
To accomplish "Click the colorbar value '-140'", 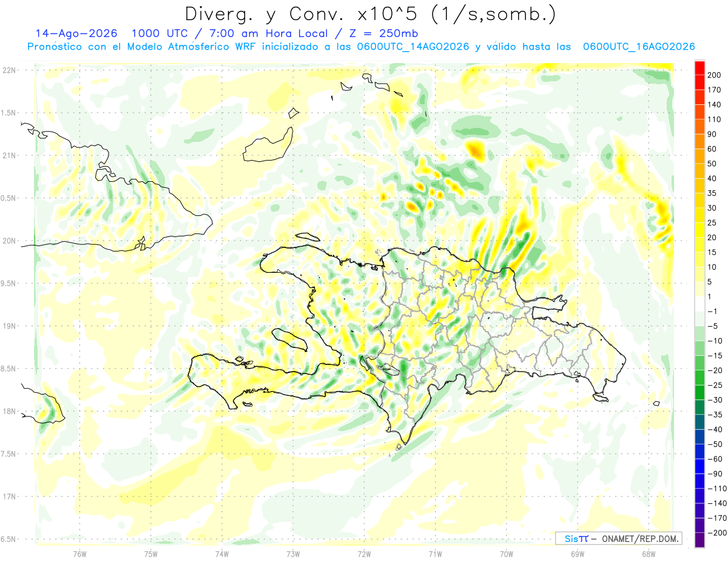I will [716, 503].
